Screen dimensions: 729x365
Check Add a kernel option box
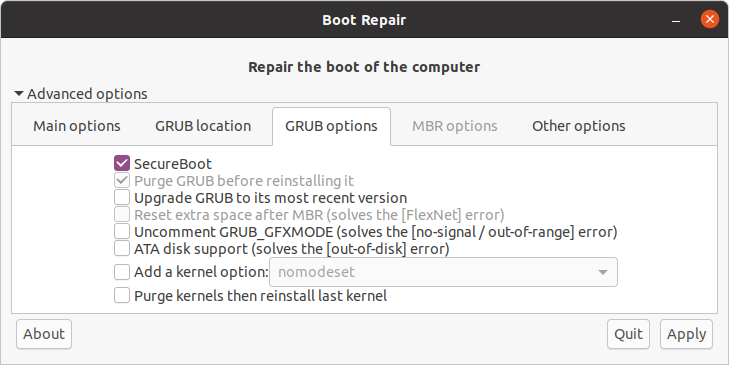tap(122, 272)
